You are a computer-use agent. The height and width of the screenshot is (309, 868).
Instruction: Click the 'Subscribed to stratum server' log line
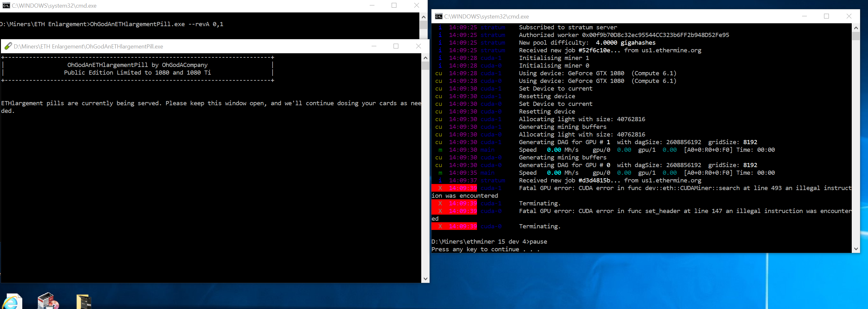tap(568, 27)
